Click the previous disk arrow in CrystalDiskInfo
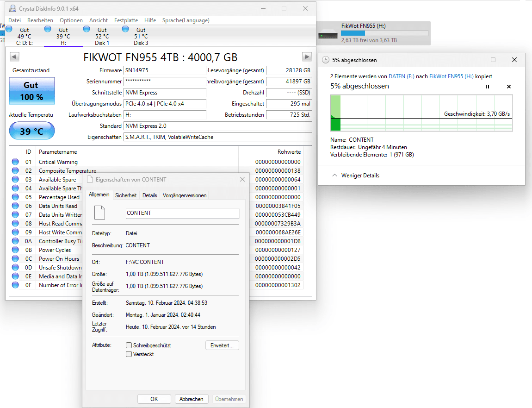Screen dimensions: 532x408 pos(14,57)
